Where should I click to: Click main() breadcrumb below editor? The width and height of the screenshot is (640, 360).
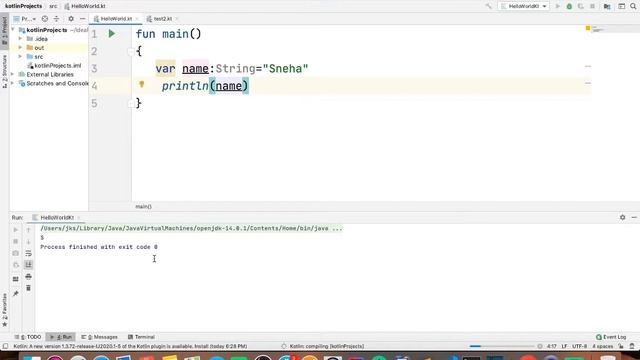pyautogui.click(x=144, y=207)
